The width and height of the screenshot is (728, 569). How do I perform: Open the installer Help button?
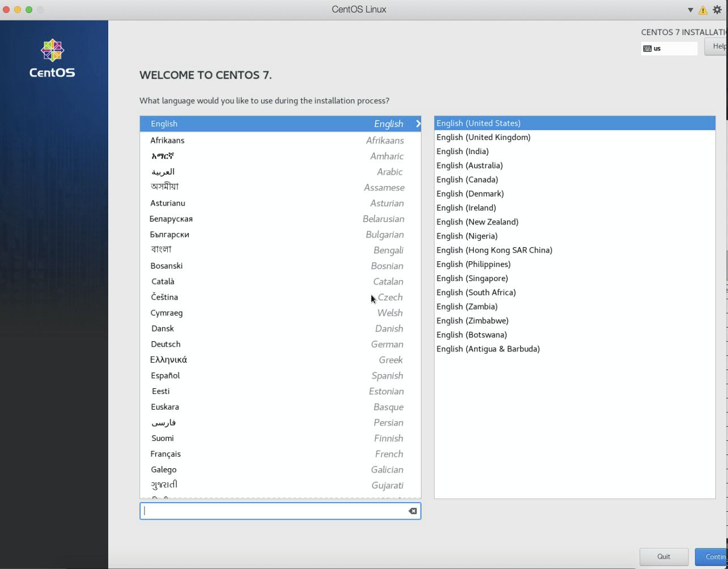coord(716,46)
